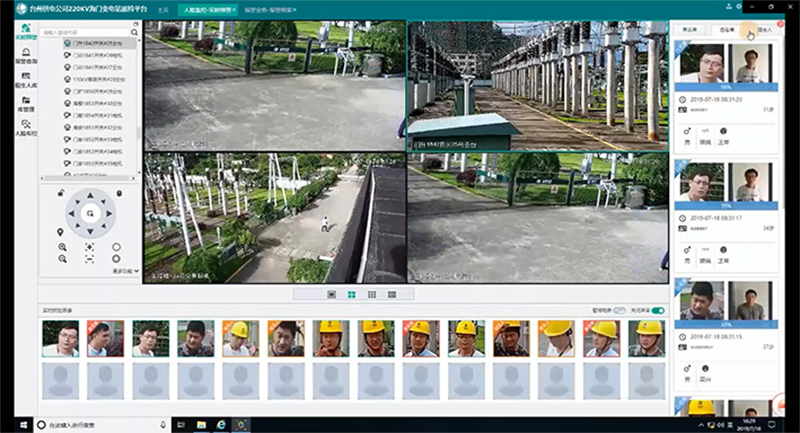Toggle the green switch above captures
The width and height of the screenshot is (800, 433).
[x=658, y=310]
